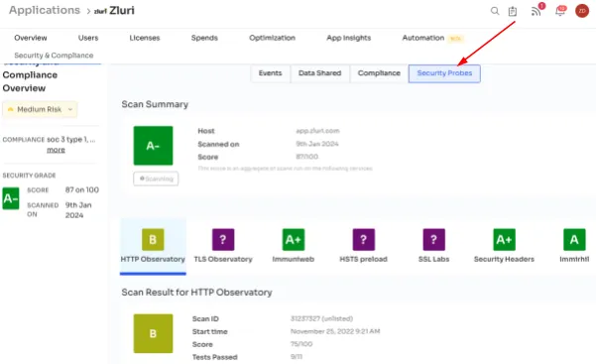The height and width of the screenshot is (364, 596).
Task: Go to the Users tab
Action: (x=88, y=38)
